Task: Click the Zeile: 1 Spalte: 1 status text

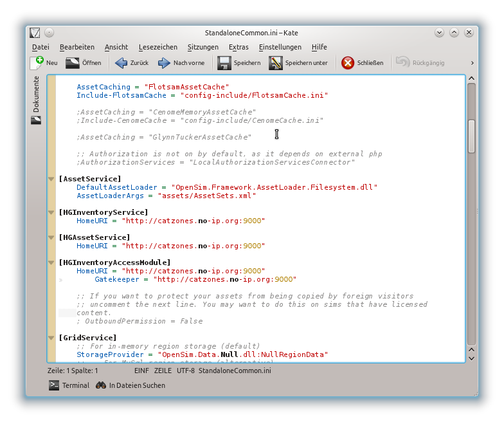Action: pyautogui.click(x=73, y=371)
